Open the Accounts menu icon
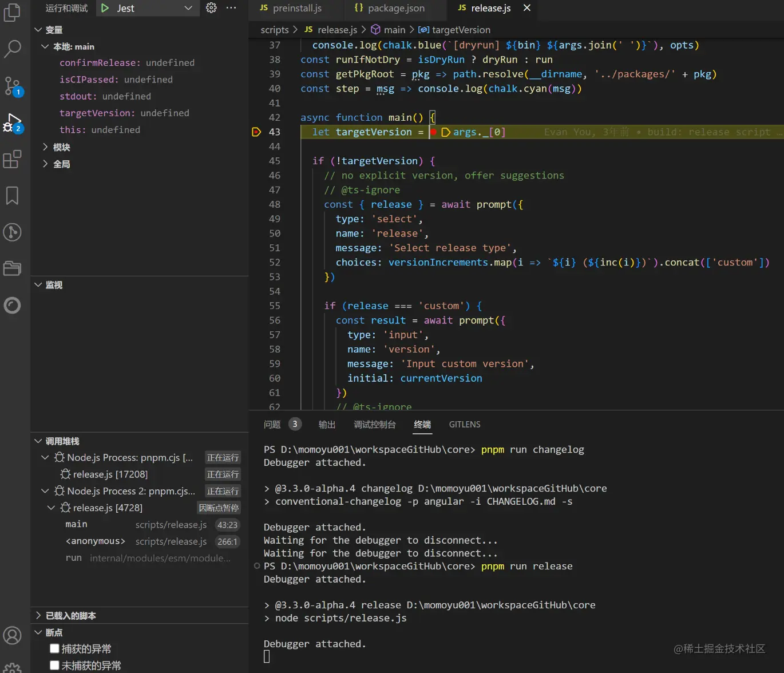This screenshot has width=784, height=673. 12,635
